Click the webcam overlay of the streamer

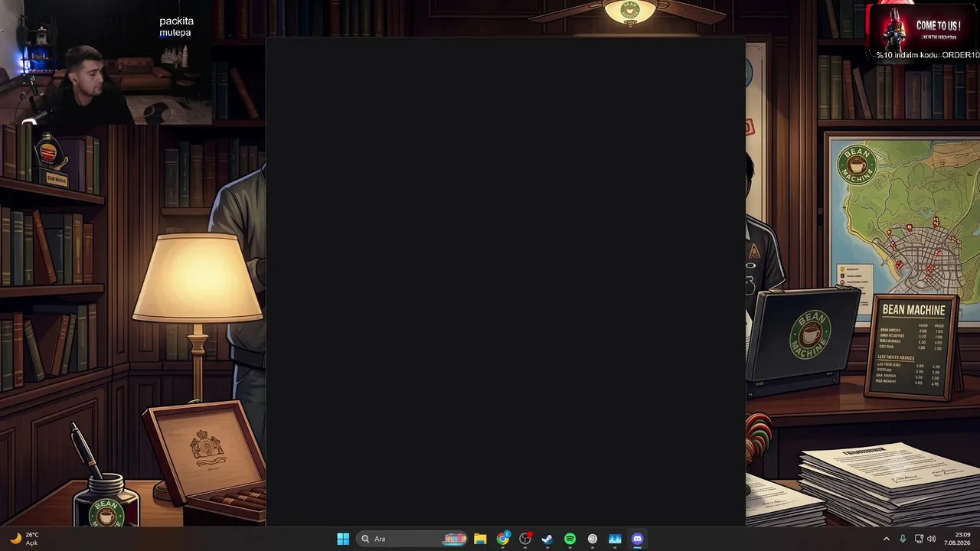point(106,62)
